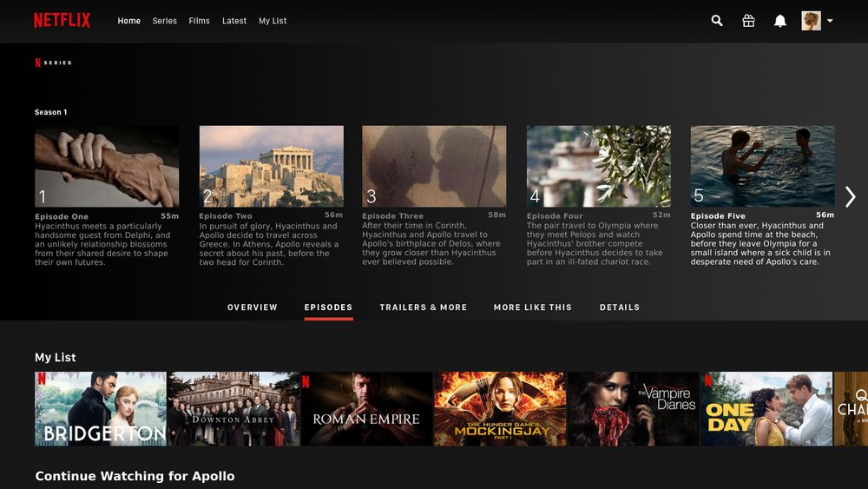Screen dimensions: 868x489
Task: Click the Episode Five title
Action: pos(718,216)
